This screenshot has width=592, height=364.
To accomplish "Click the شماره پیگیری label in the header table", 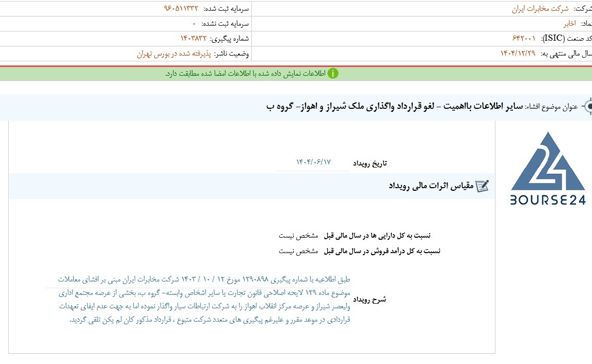I will [x=229, y=39].
